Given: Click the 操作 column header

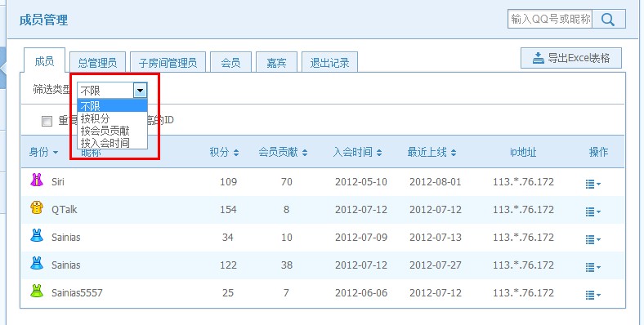Looking at the screenshot, I should click(598, 152).
